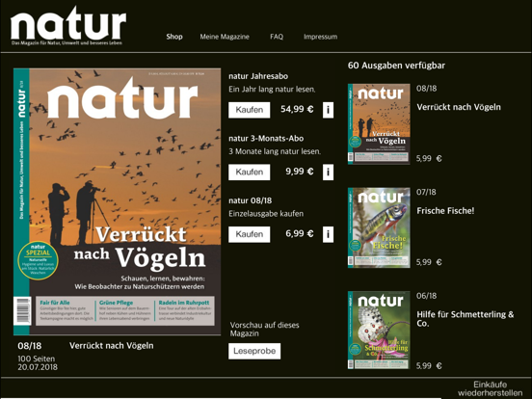Click the 5,99 € price of issue 06/18
This screenshot has width=532, height=399.
(x=429, y=366)
